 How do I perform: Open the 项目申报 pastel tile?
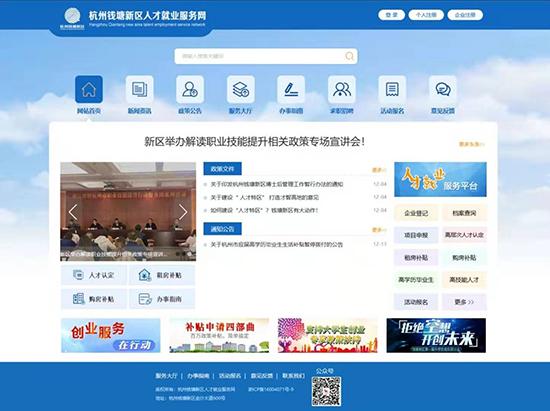pos(416,235)
